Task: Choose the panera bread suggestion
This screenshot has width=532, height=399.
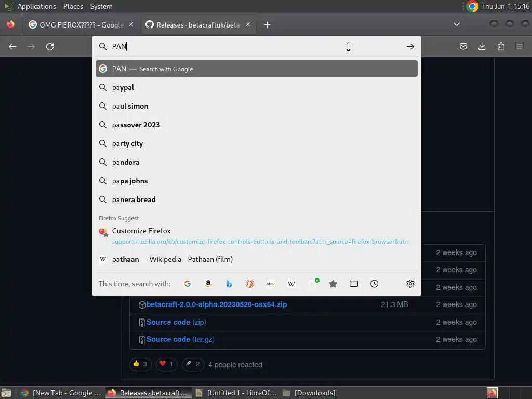Action: pyautogui.click(x=257, y=199)
